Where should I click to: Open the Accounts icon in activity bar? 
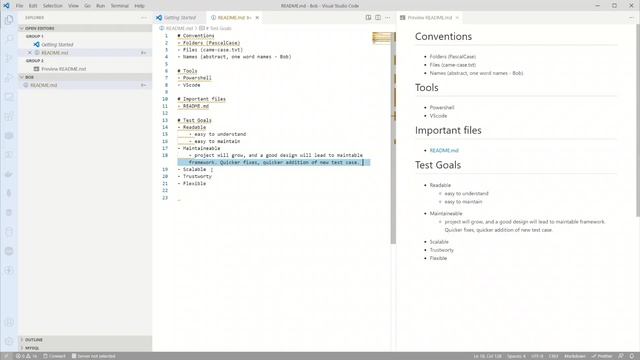(9, 322)
